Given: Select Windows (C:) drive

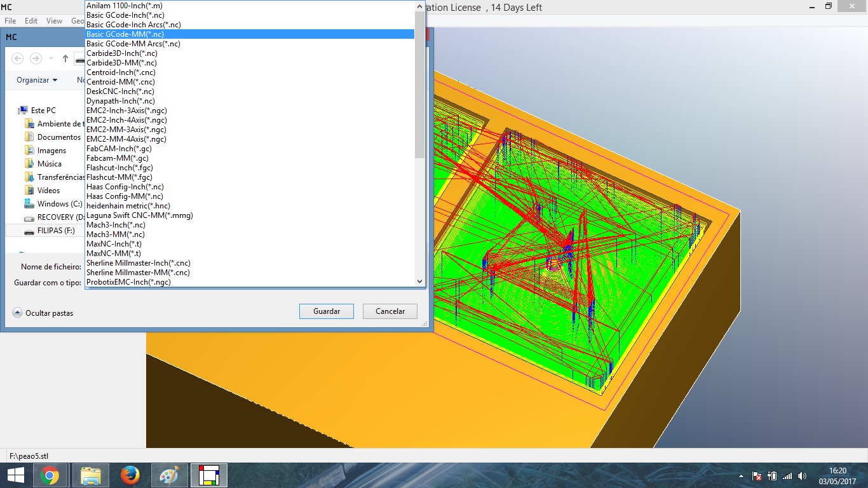Looking at the screenshot, I should click(53, 204).
